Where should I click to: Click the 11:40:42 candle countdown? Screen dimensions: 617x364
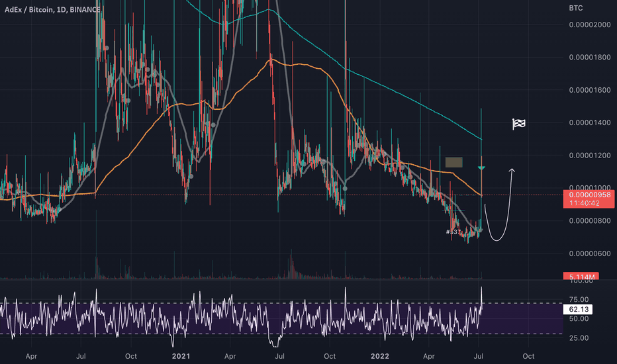pyautogui.click(x=584, y=203)
